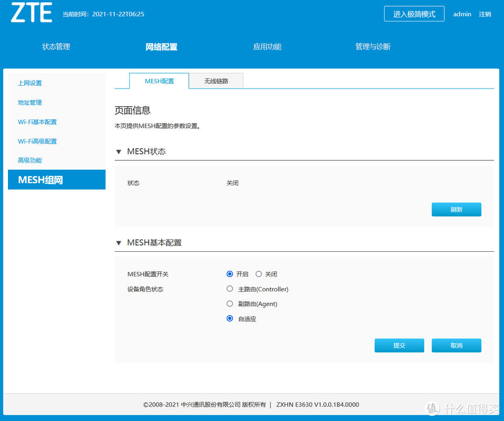Image resolution: width=504 pixels, height=421 pixels.
Task: Cancel changes with the 取消 button
Action: point(456,345)
